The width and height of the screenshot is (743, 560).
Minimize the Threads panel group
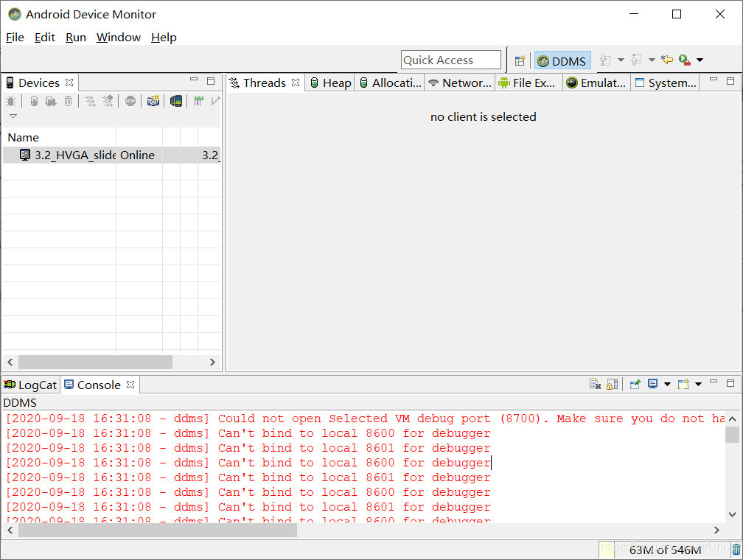click(x=714, y=80)
